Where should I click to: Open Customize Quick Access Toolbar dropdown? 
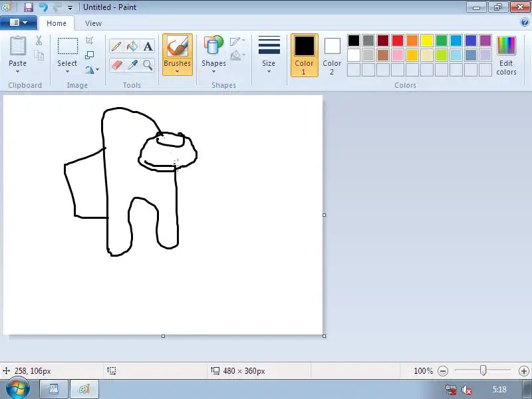click(70, 7)
